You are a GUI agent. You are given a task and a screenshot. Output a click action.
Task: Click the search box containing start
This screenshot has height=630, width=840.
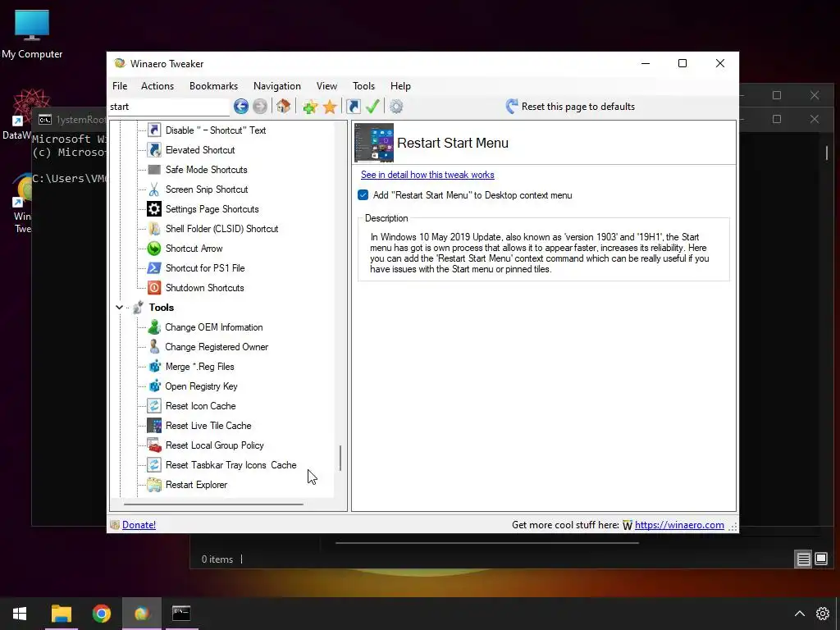[x=169, y=107]
